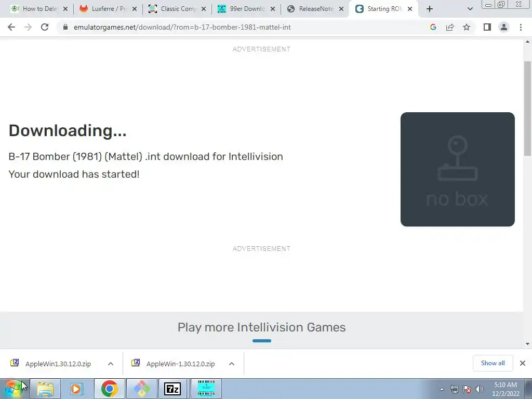Close the Luxferre tab
This screenshot has width=532, height=399.
coord(135,9)
